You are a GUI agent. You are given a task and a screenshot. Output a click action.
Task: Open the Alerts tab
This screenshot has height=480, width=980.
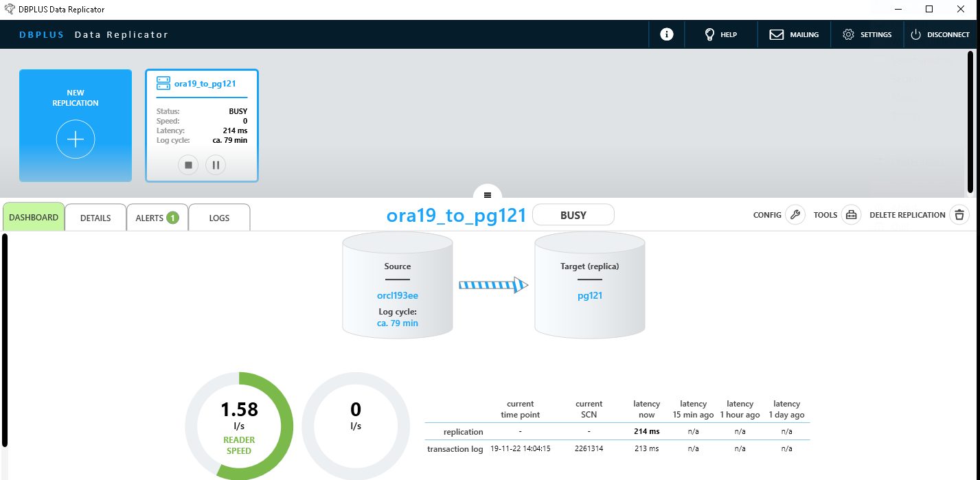click(157, 218)
